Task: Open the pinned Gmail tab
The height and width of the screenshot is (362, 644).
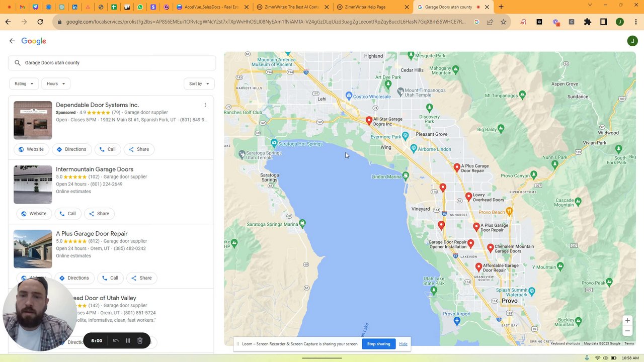Action: (x=22, y=7)
